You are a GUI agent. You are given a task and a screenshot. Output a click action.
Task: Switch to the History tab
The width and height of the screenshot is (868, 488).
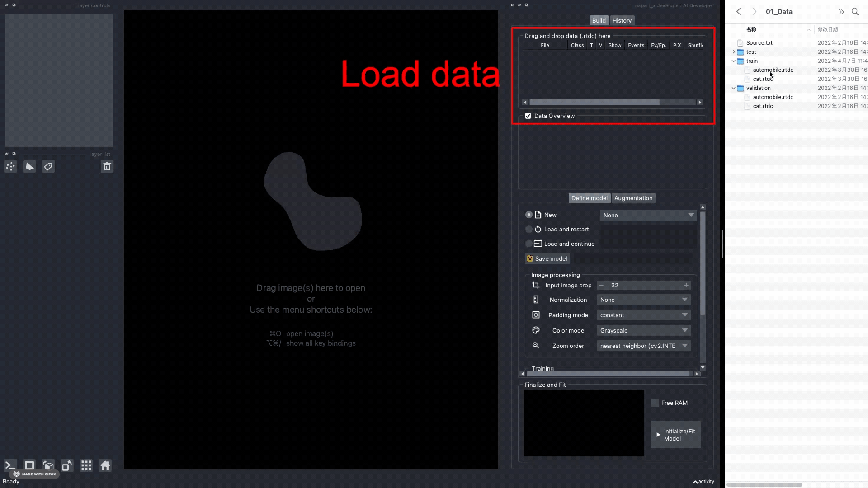[622, 20]
